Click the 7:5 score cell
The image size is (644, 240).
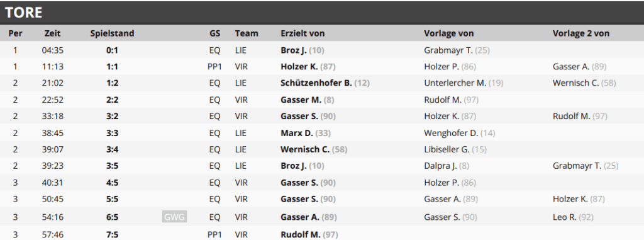(x=112, y=235)
